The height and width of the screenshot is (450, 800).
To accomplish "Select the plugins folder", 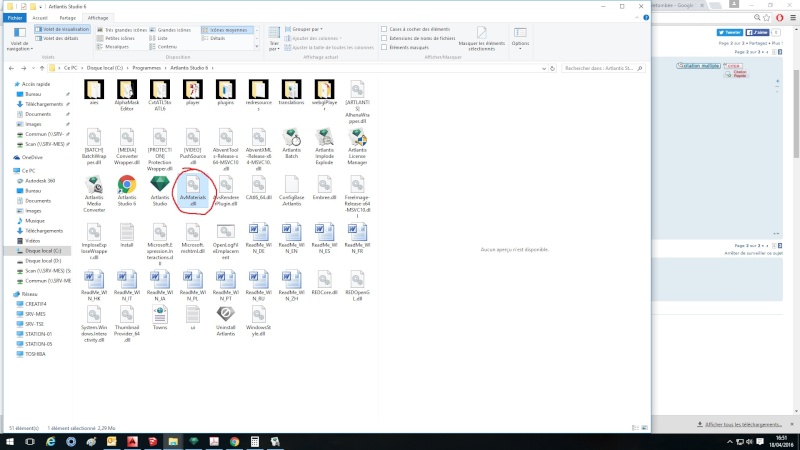I will coord(226,92).
